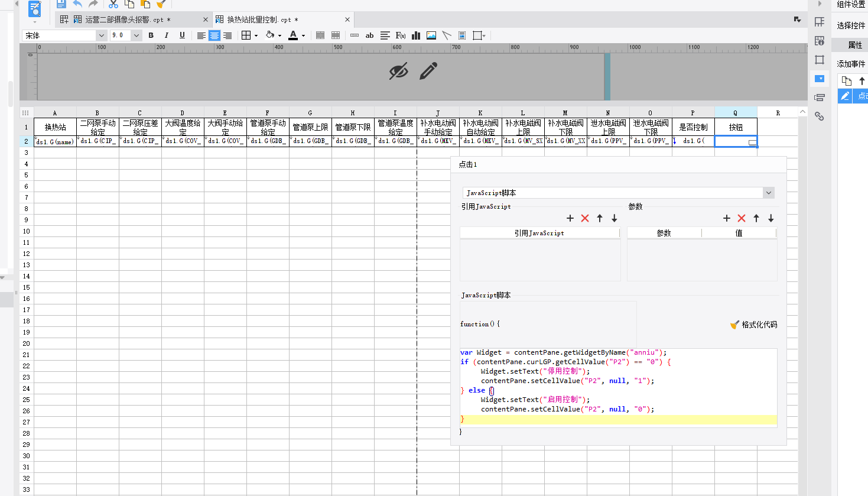This screenshot has height=496, width=868.
Task: Click the copy icon in the top toolbar
Action: coord(129,4)
